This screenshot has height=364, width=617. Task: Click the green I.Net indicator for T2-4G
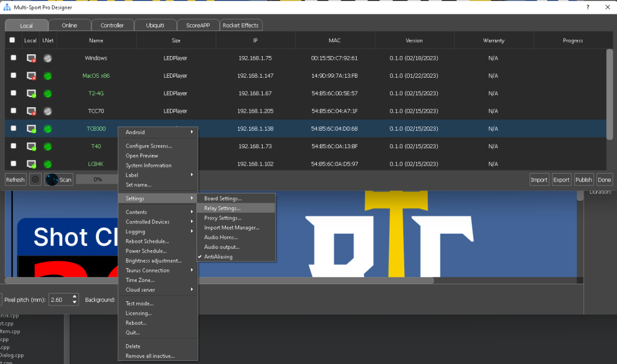click(x=48, y=93)
